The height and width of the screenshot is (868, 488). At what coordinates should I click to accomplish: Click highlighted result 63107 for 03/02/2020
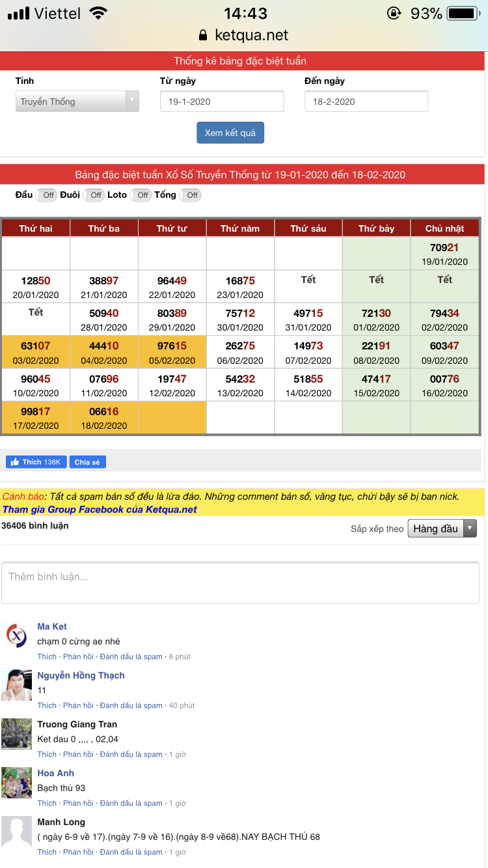point(36,346)
